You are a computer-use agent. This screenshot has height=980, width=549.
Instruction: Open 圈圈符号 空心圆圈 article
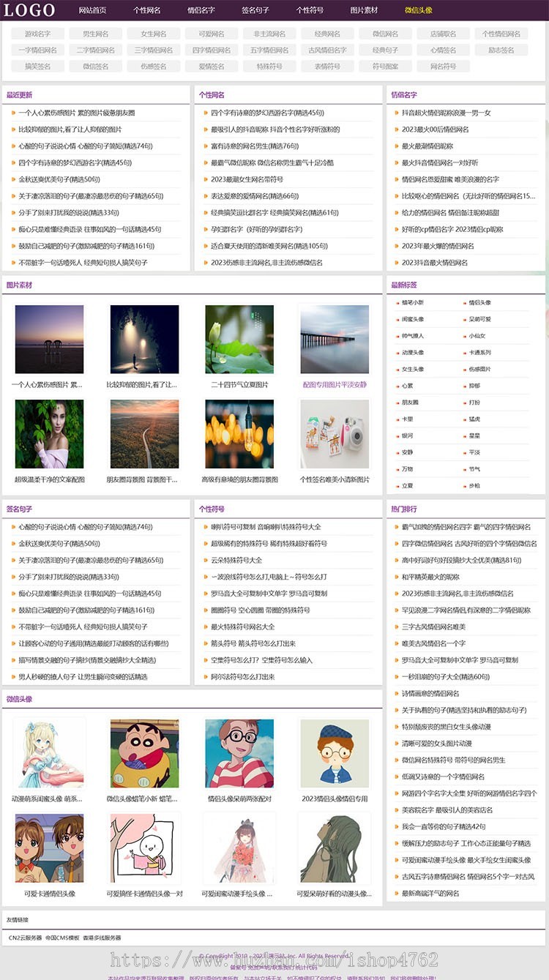[x=261, y=610]
